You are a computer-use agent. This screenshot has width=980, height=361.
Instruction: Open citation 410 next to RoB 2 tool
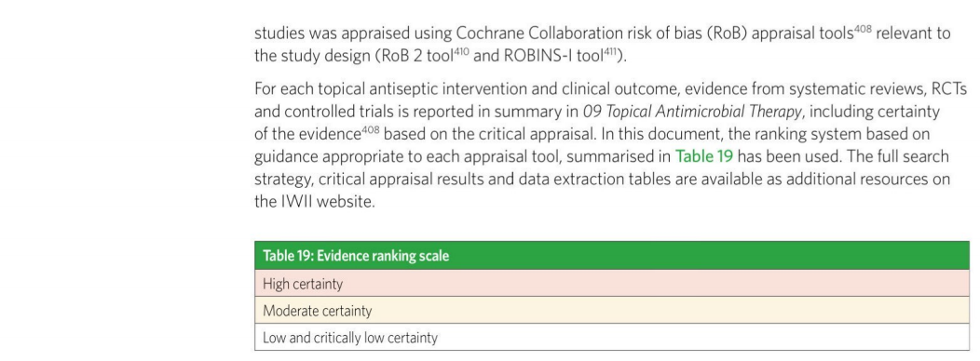[461, 51]
